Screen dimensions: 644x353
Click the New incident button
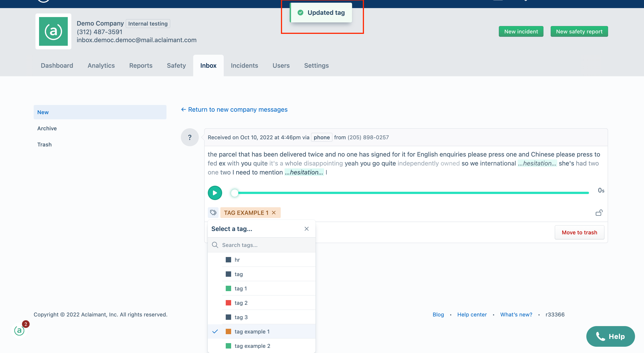(521, 31)
